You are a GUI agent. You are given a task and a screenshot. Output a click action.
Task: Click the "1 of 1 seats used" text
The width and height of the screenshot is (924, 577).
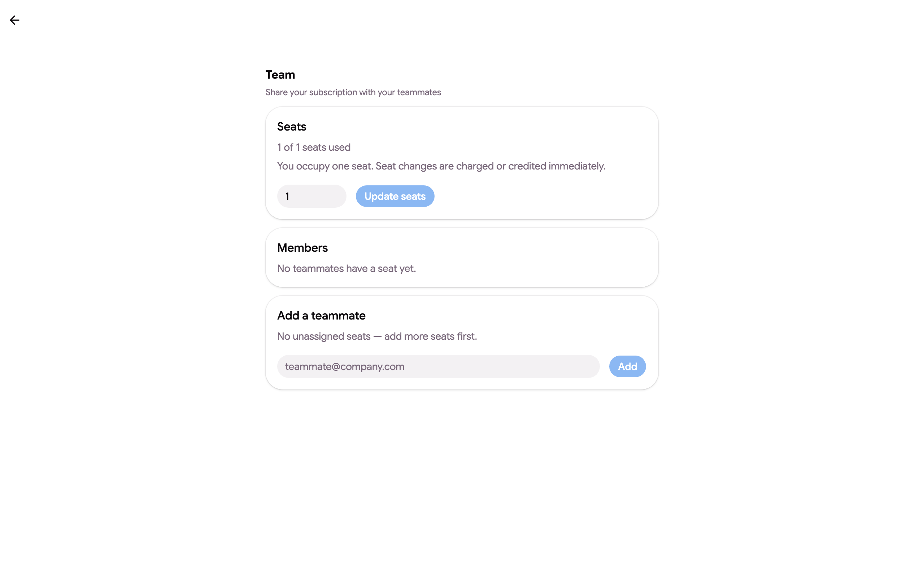pos(314,147)
